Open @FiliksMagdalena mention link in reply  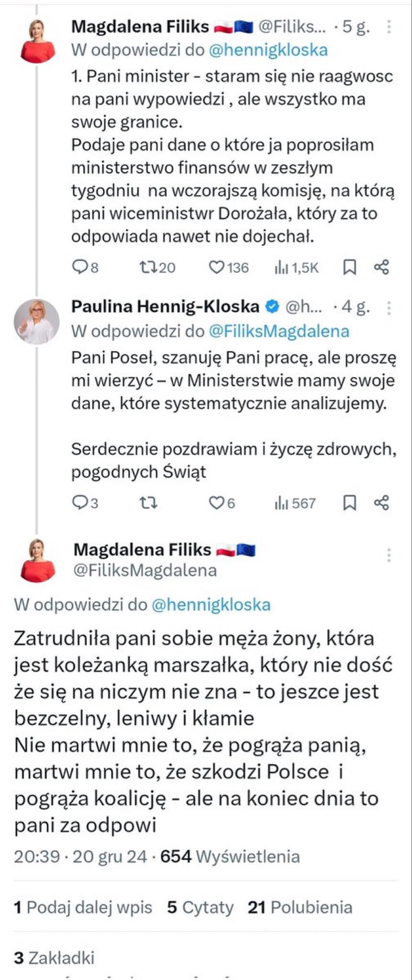pos(279,331)
